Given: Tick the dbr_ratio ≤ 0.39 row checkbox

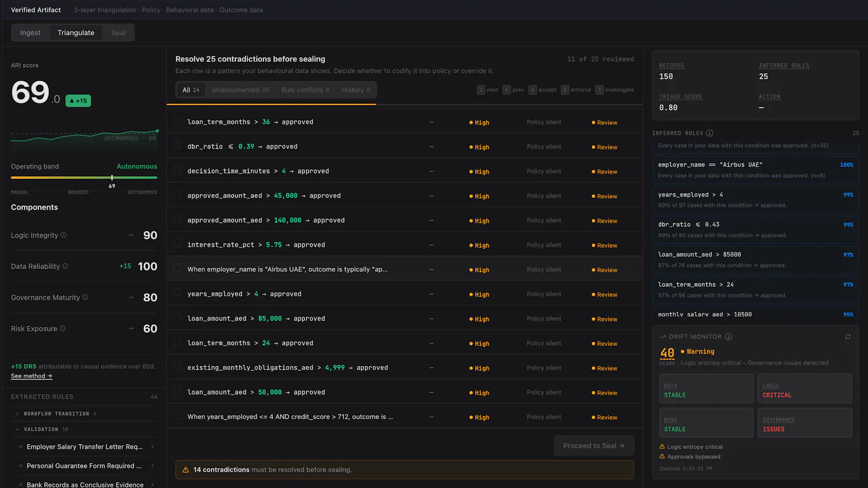Looking at the screenshot, I should pos(177,145).
